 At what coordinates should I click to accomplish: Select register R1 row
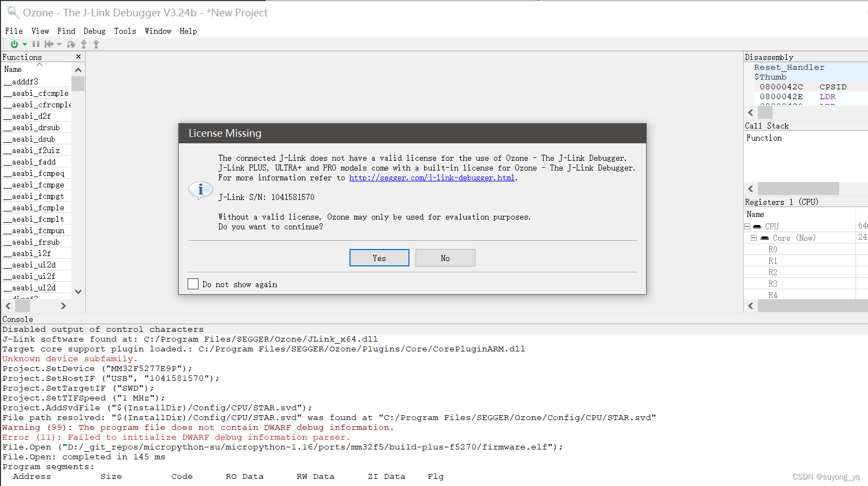tap(806, 261)
